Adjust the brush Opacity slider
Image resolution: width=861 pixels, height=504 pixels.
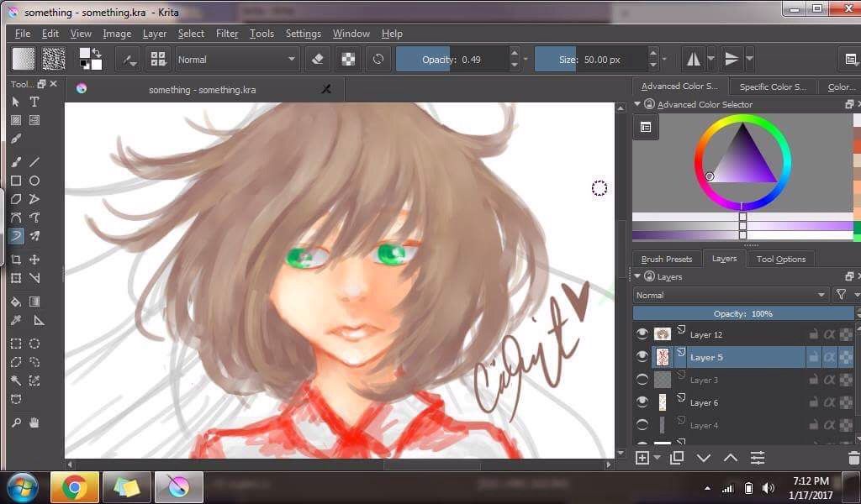point(452,60)
